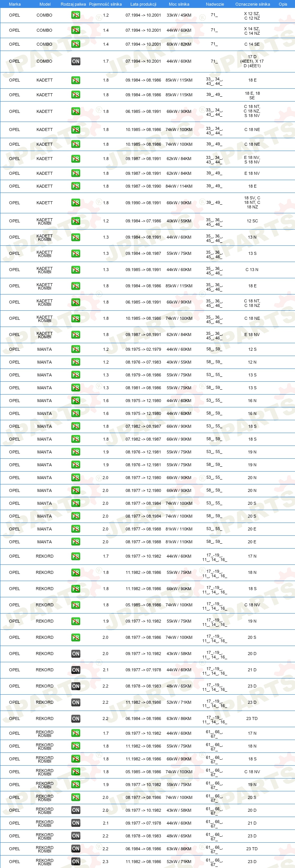Select the years '09.1984 -> 07.1986'
295x868 pixels.
tap(143, 221)
